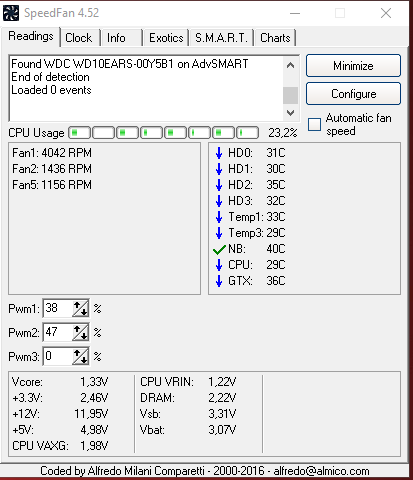Click the DRAM 2,22V voltage reading
This screenshot has height=480, width=413.
coord(188,398)
